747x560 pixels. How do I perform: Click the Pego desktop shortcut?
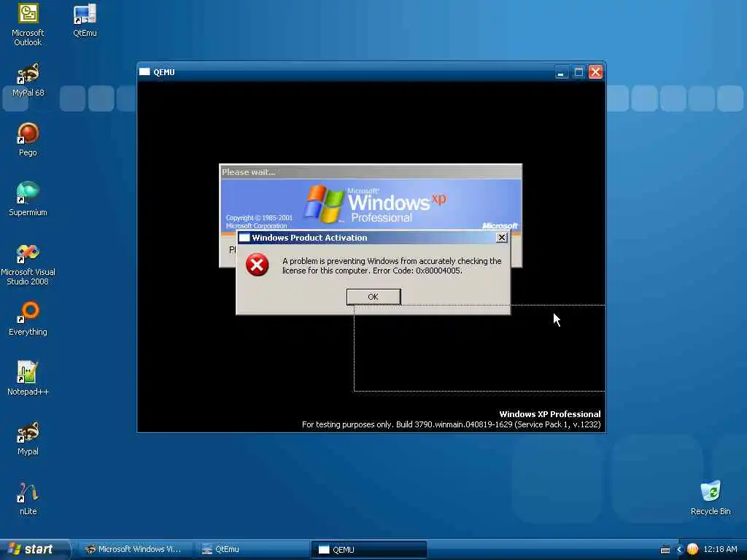click(x=28, y=139)
